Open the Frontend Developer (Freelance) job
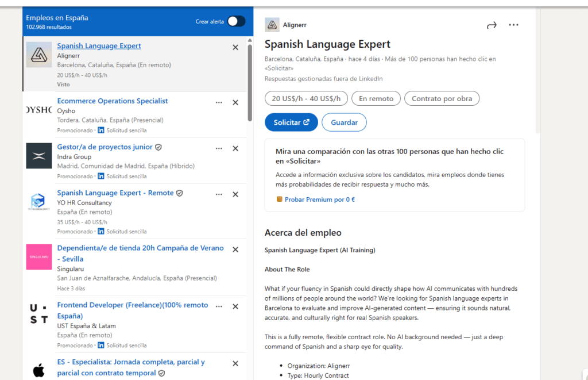Image resolution: width=588 pixels, height=380 pixels. click(x=133, y=310)
